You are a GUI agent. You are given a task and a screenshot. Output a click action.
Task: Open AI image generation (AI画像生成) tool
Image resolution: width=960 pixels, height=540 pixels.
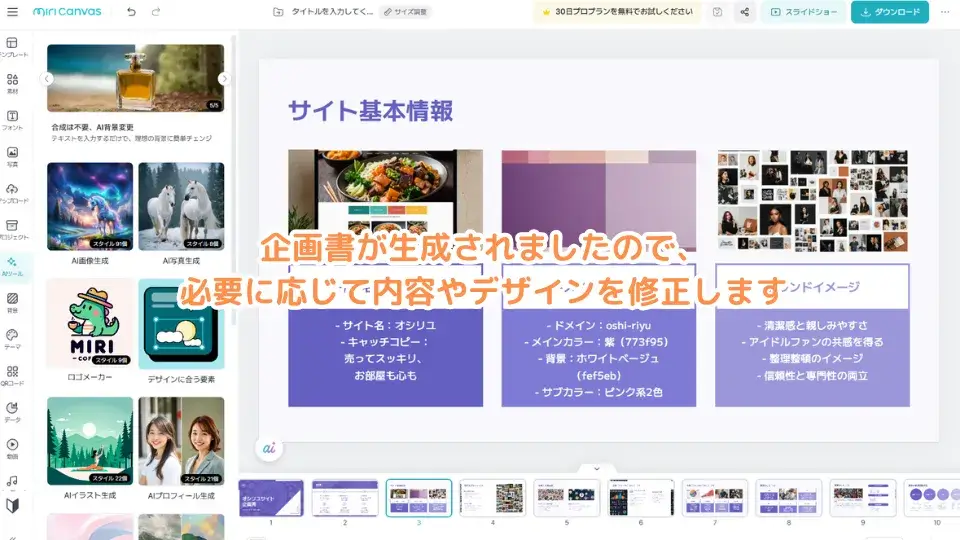point(90,206)
